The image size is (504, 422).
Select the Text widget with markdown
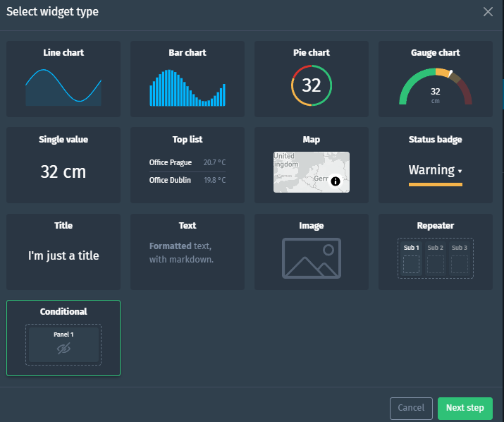tap(188, 252)
